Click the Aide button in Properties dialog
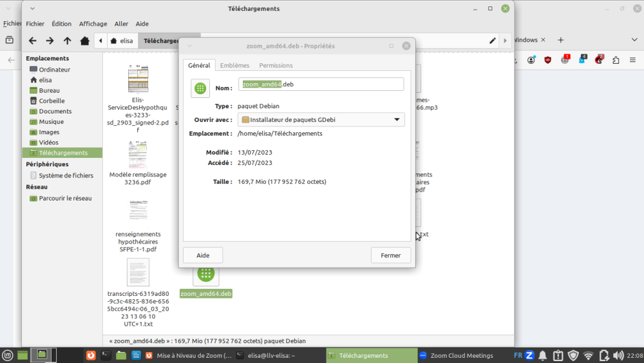The image size is (644, 363). coord(203,255)
